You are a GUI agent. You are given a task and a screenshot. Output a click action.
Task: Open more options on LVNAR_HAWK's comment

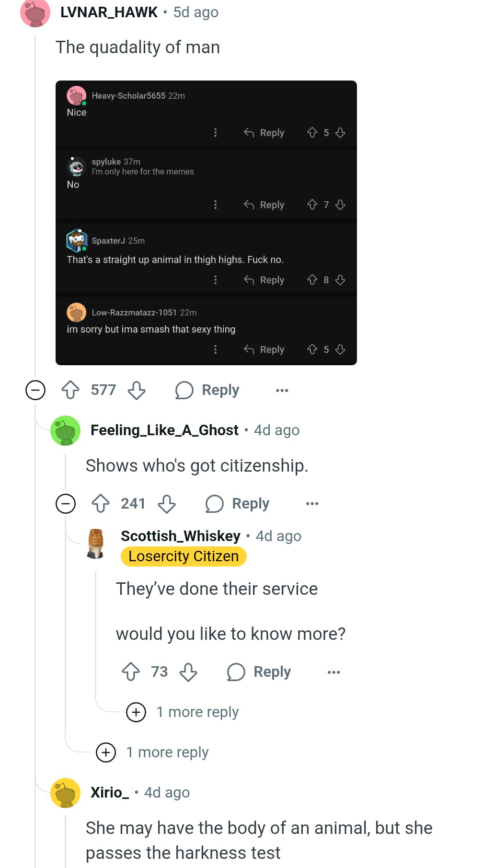pyautogui.click(x=282, y=391)
